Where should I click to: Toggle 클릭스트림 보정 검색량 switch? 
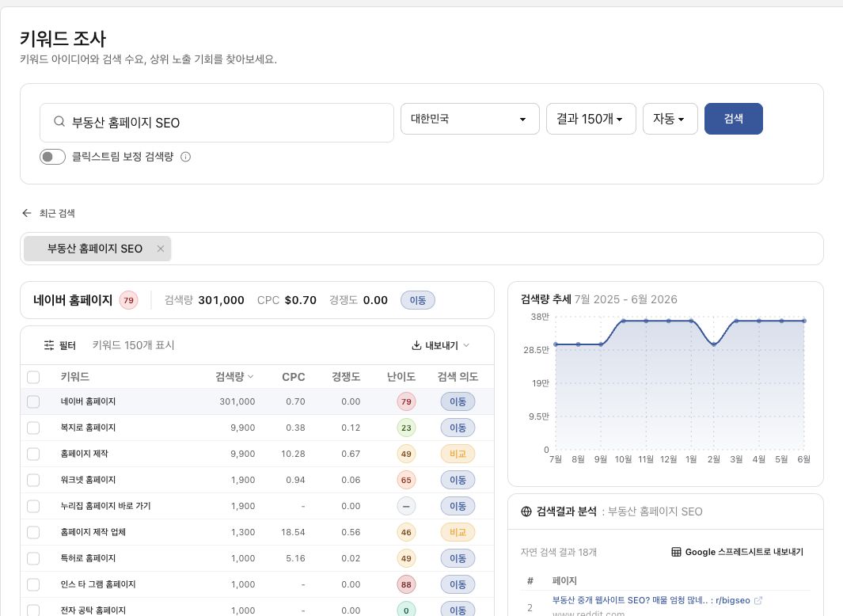coord(52,157)
